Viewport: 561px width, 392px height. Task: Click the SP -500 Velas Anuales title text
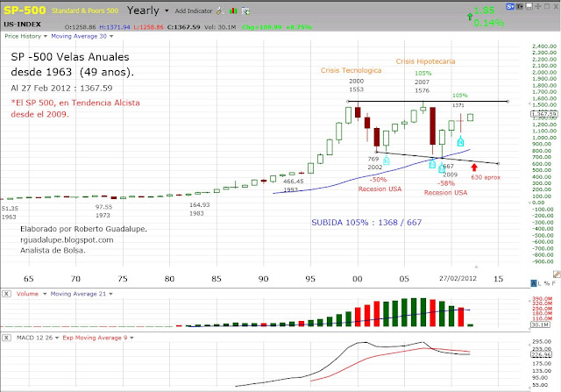coord(70,57)
